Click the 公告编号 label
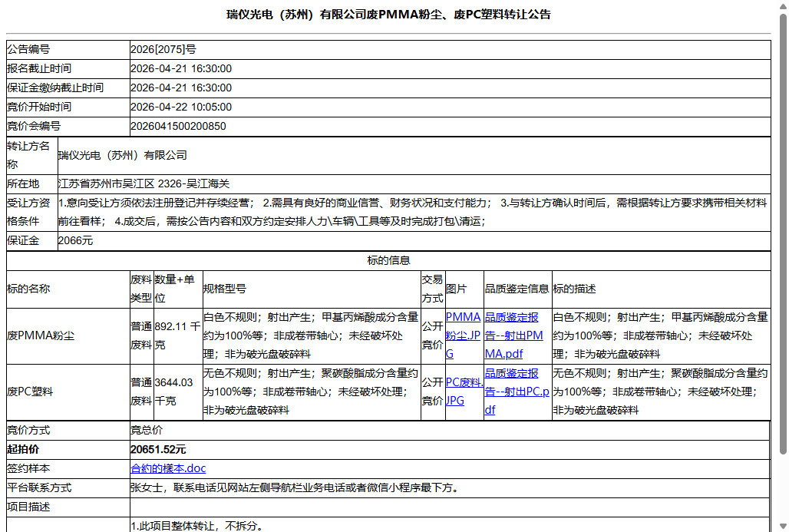The width and height of the screenshot is (789, 532). pyautogui.click(x=28, y=49)
